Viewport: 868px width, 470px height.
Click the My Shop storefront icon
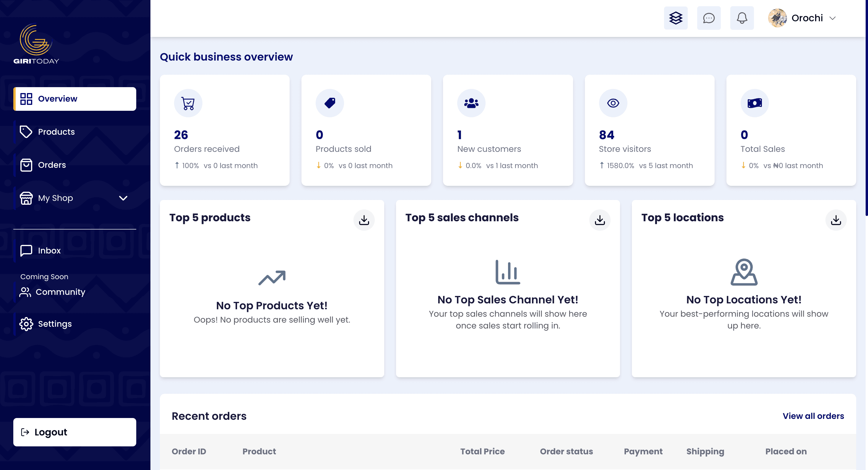tap(26, 198)
